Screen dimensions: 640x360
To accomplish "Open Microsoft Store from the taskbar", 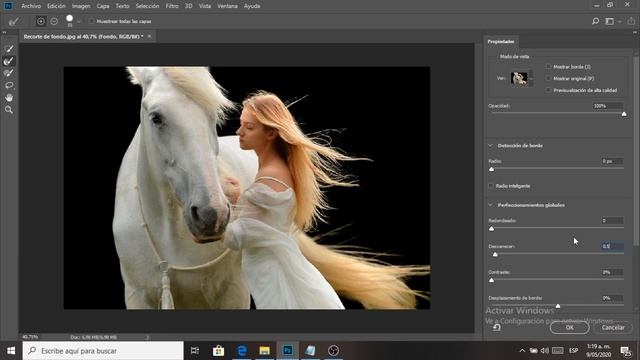I will pos(218,351).
